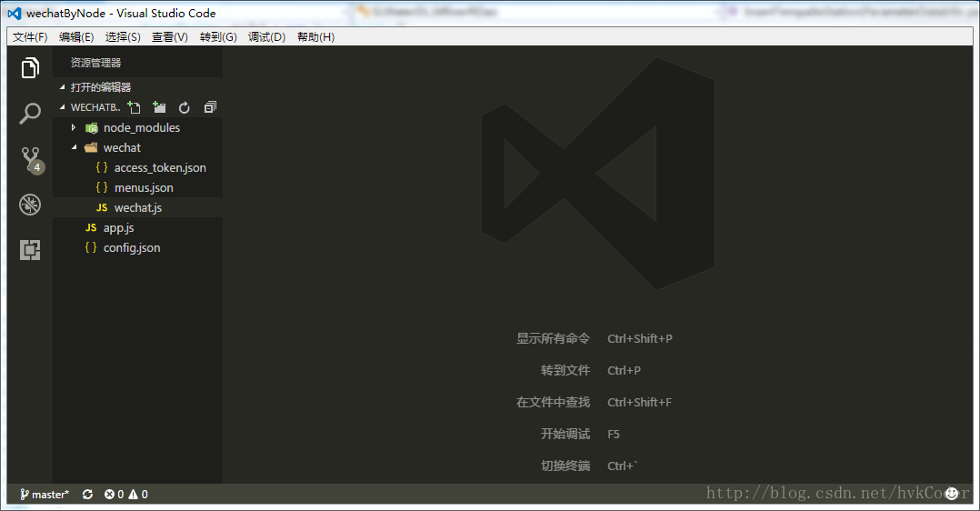This screenshot has width=980, height=511.
Task: Open the Extensions view icon
Action: (30, 250)
